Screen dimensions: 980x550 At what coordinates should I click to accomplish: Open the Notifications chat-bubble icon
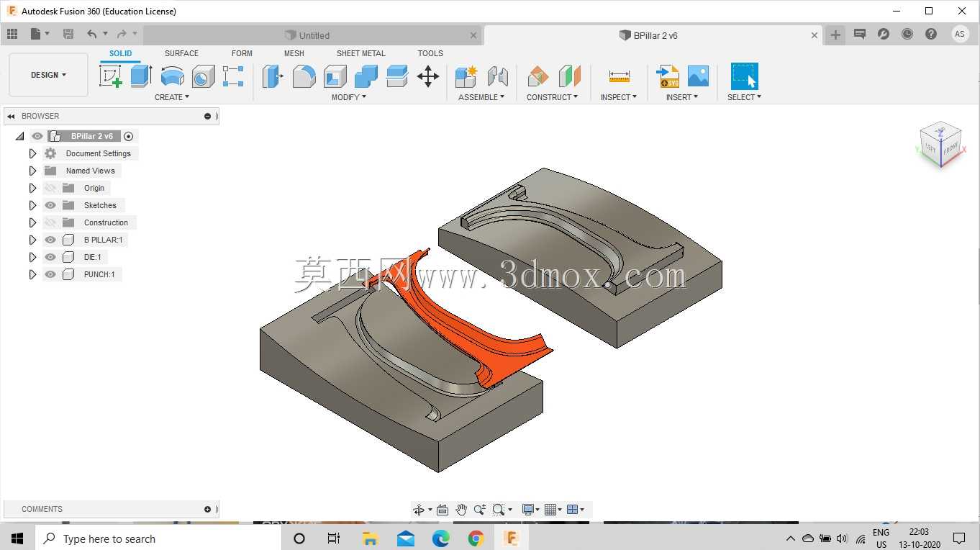tap(860, 34)
